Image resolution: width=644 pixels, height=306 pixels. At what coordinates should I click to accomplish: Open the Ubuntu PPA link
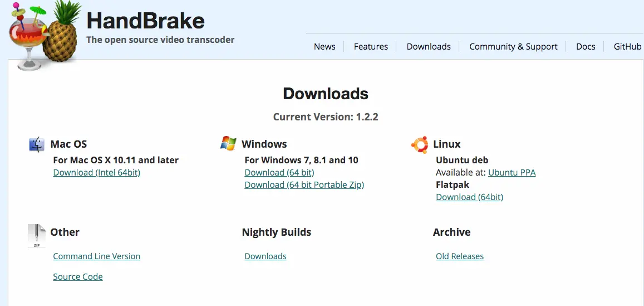tap(512, 173)
